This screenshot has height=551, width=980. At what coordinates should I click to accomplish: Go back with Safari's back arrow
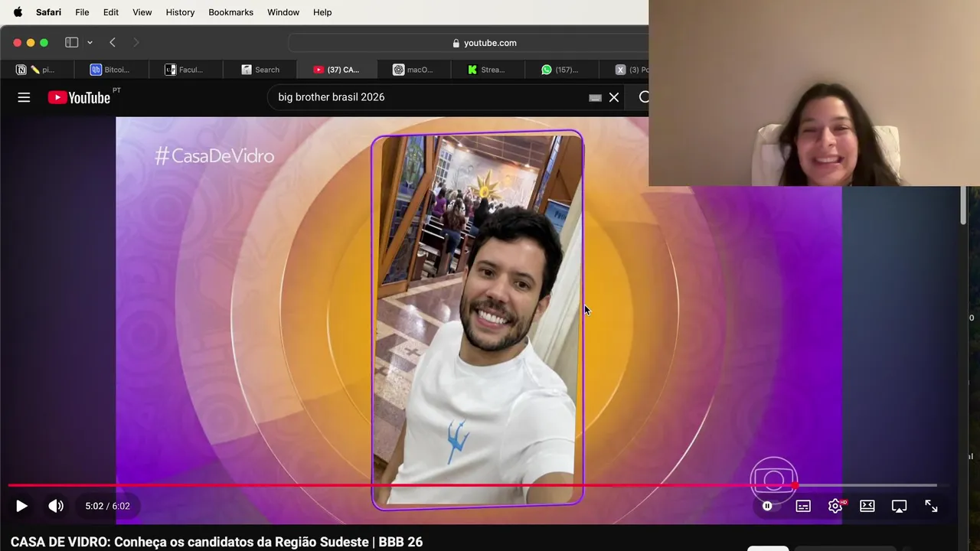113,43
